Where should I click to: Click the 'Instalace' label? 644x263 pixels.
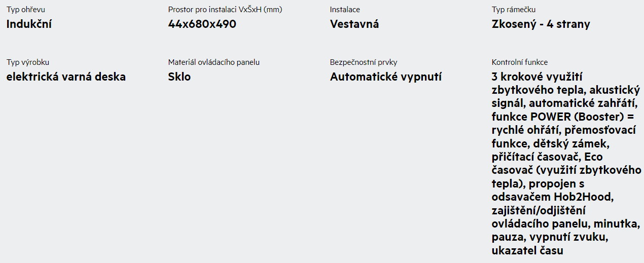click(345, 10)
